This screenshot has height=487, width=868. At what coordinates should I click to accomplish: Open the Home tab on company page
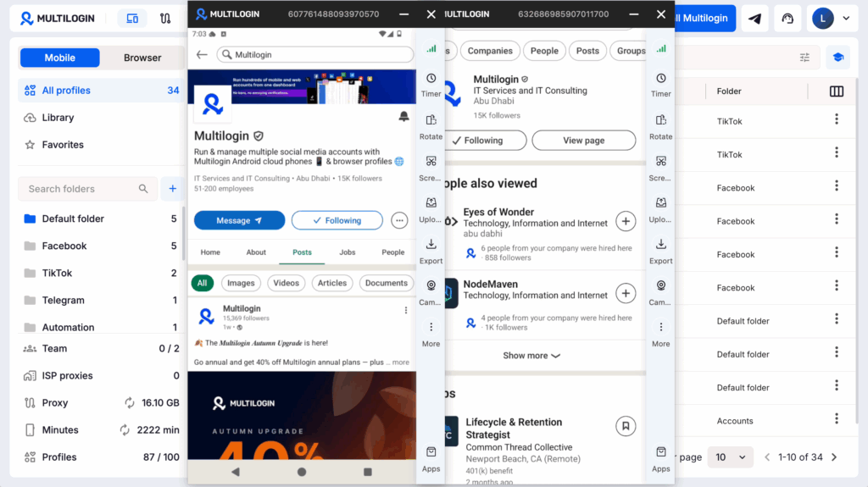[x=210, y=252]
